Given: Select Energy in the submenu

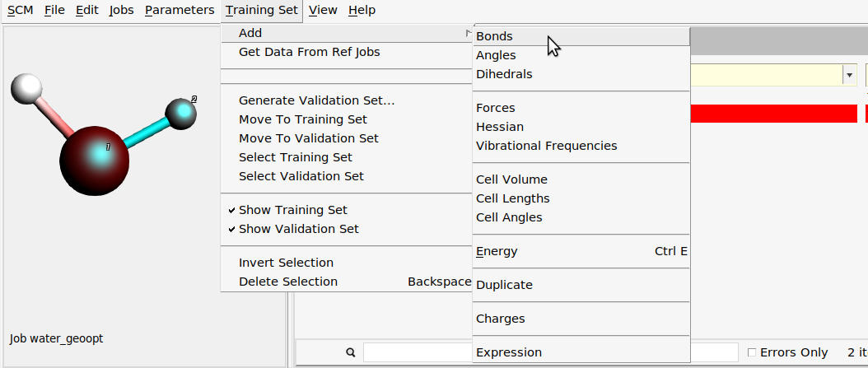Looking at the screenshot, I should pyautogui.click(x=497, y=251).
